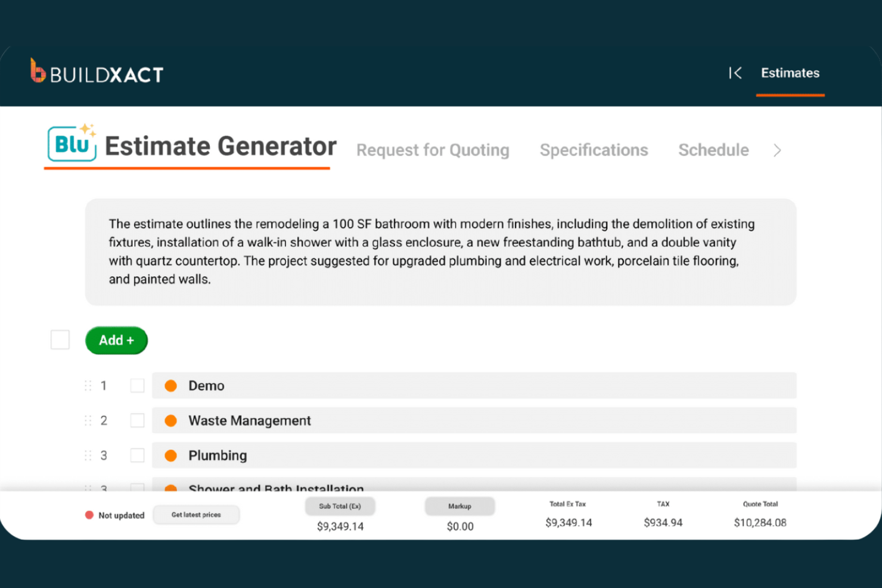Click the Add + button

116,340
